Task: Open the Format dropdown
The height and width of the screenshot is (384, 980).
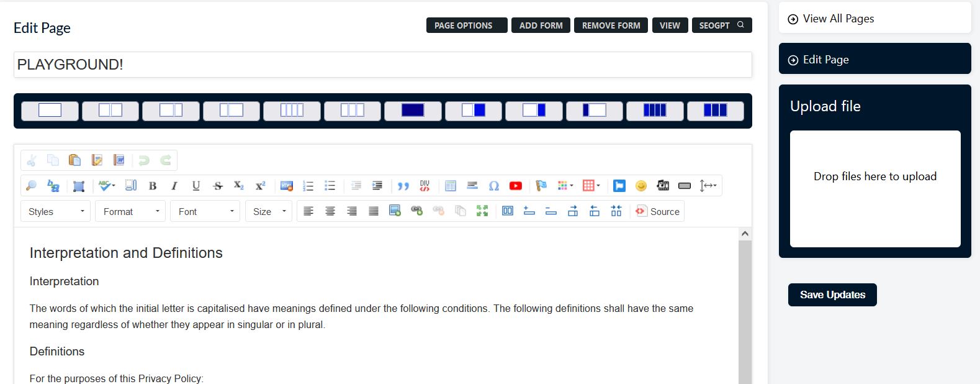Action: [130, 212]
